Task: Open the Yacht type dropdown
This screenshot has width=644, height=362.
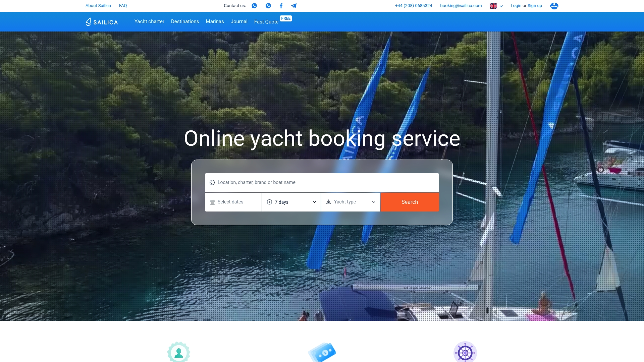Action: (x=351, y=202)
